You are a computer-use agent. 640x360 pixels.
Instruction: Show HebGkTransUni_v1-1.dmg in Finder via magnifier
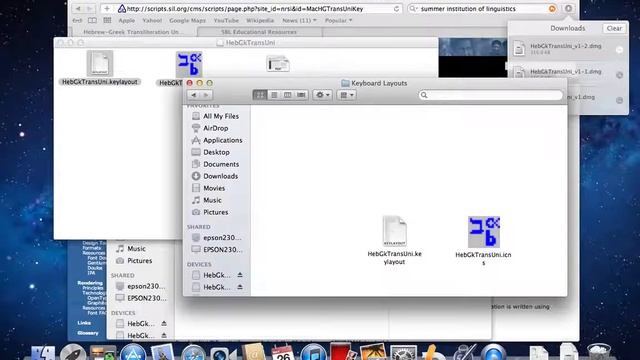pos(619,75)
